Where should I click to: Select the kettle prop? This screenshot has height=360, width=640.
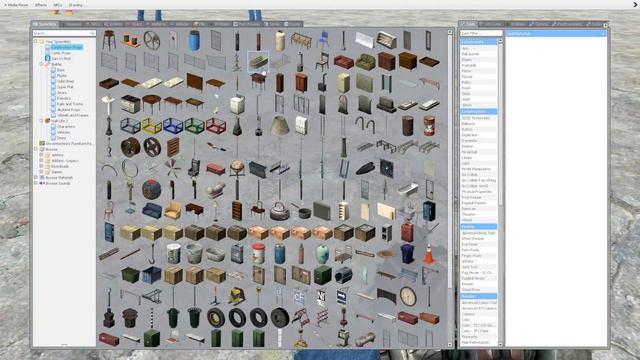pos(280,211)
